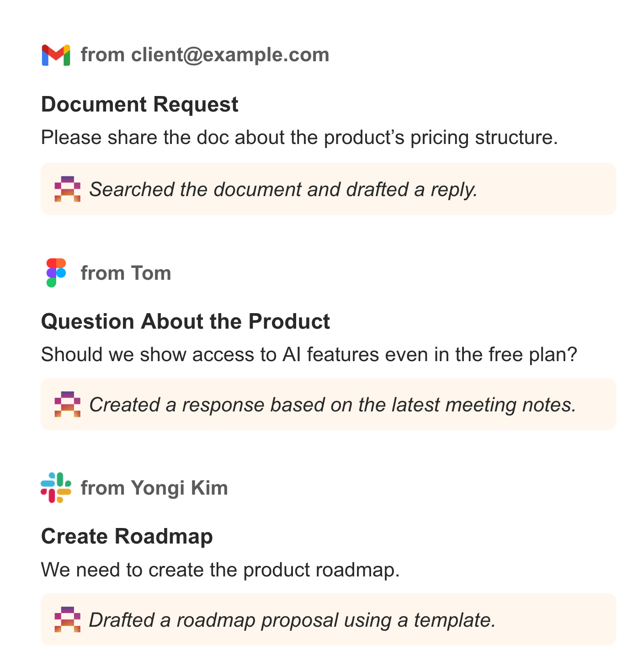Click the pixel assistant icon in the document search note
Image resolution: width=638 pixels, height=672 pixels.
click(68, 189)
